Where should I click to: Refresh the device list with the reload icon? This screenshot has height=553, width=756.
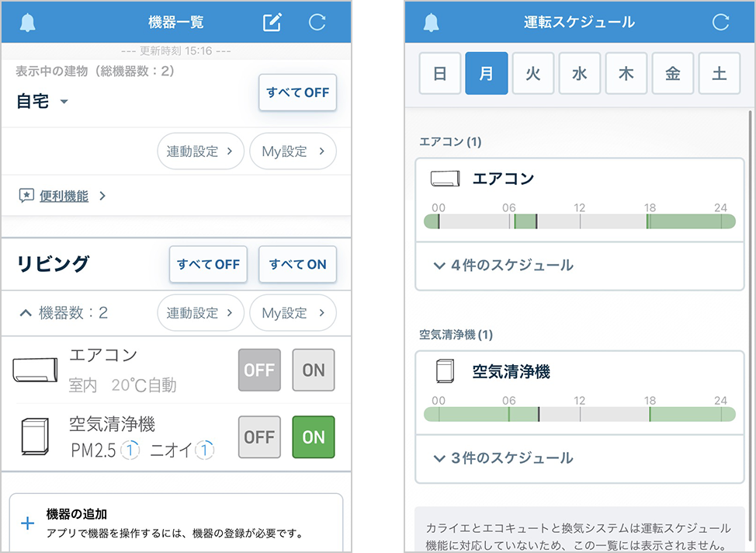point(317,22)
